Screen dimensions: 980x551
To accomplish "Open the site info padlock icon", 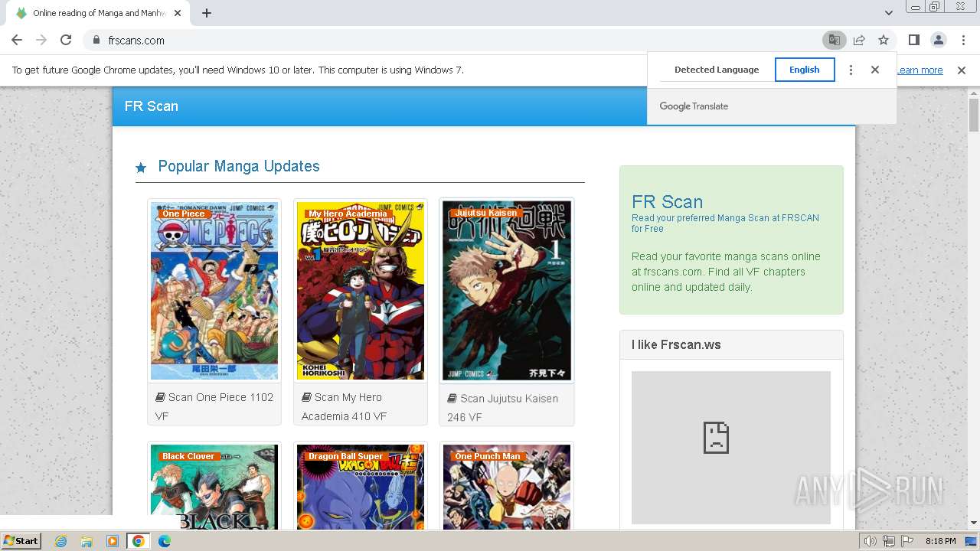I will (x=96, y=40).
